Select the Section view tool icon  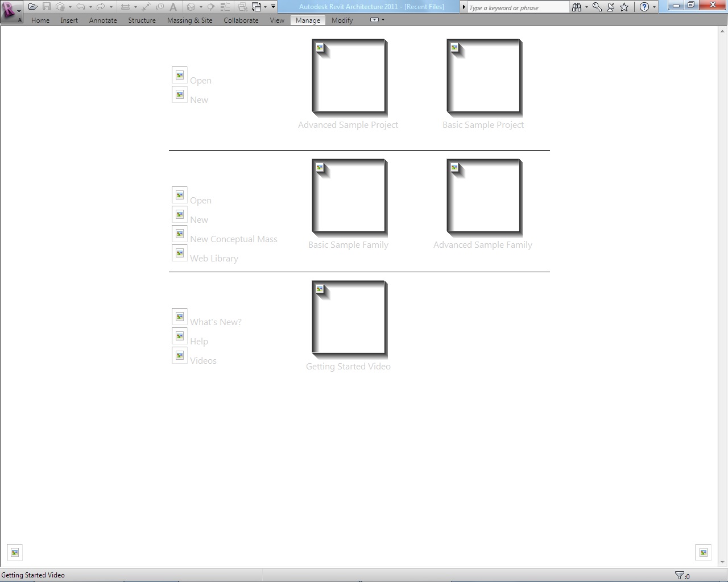[211, 7]
